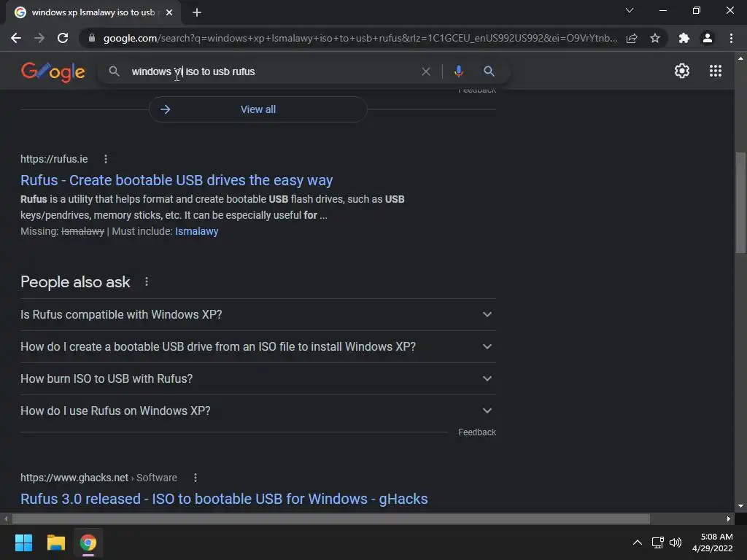Start voice search with microphone
This screenshot has width=747, height=560.
pos(458,71)
